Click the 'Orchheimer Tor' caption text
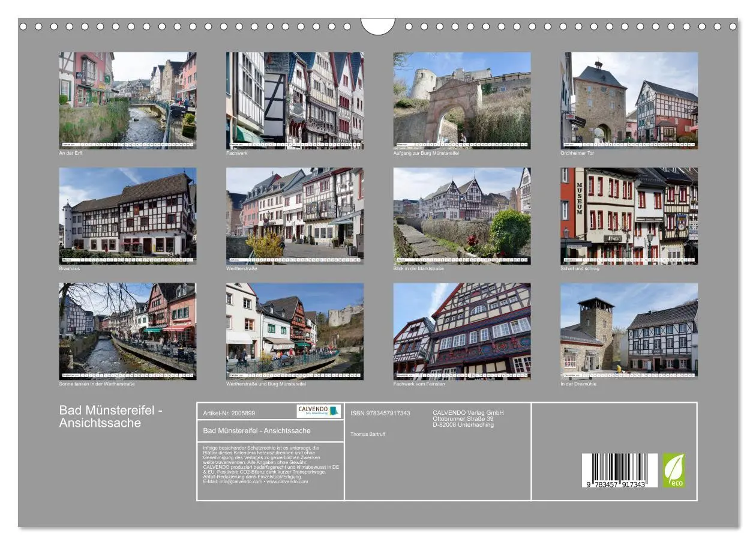Viewport: 756px width, 545px height. [x=577, y=153]
